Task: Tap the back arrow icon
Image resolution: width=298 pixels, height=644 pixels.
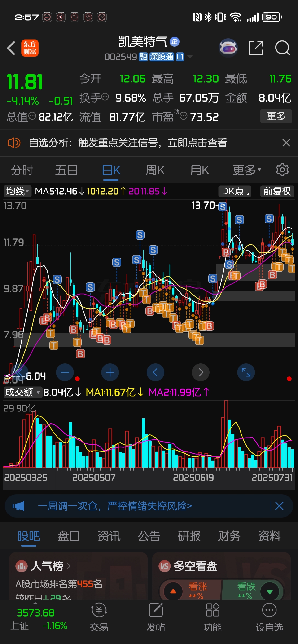Action: (x=11, y=48)
